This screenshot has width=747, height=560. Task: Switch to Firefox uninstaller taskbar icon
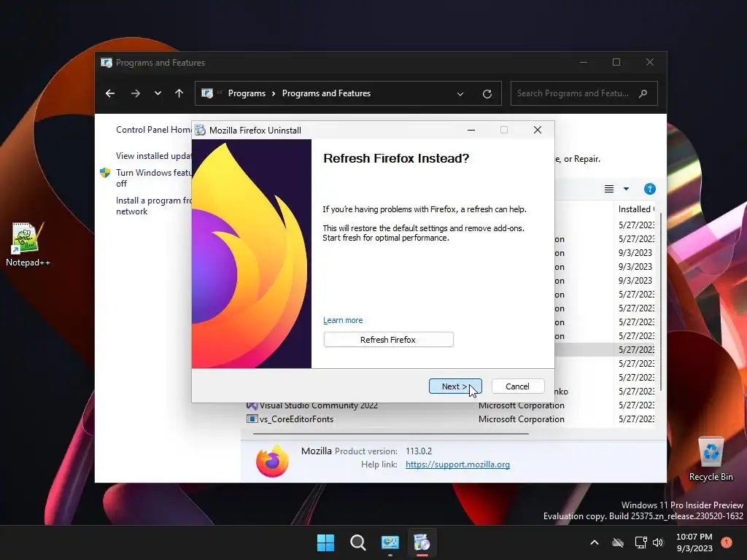click(422, 542)
